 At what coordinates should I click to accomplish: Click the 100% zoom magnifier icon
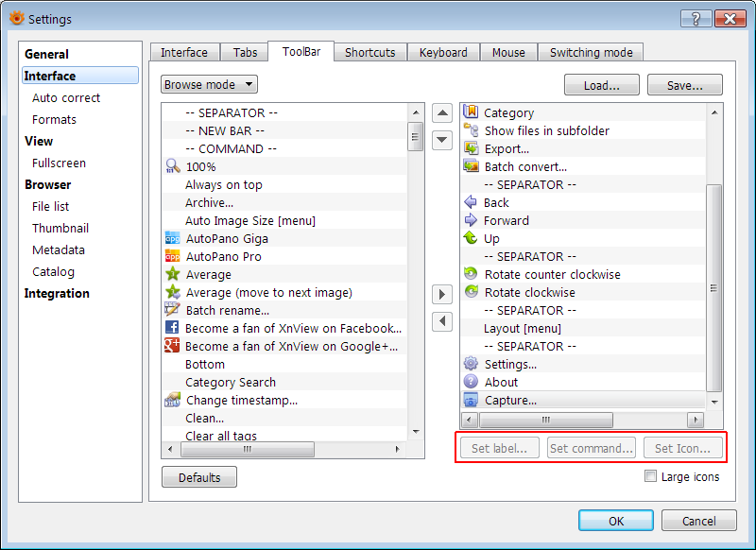172,166
